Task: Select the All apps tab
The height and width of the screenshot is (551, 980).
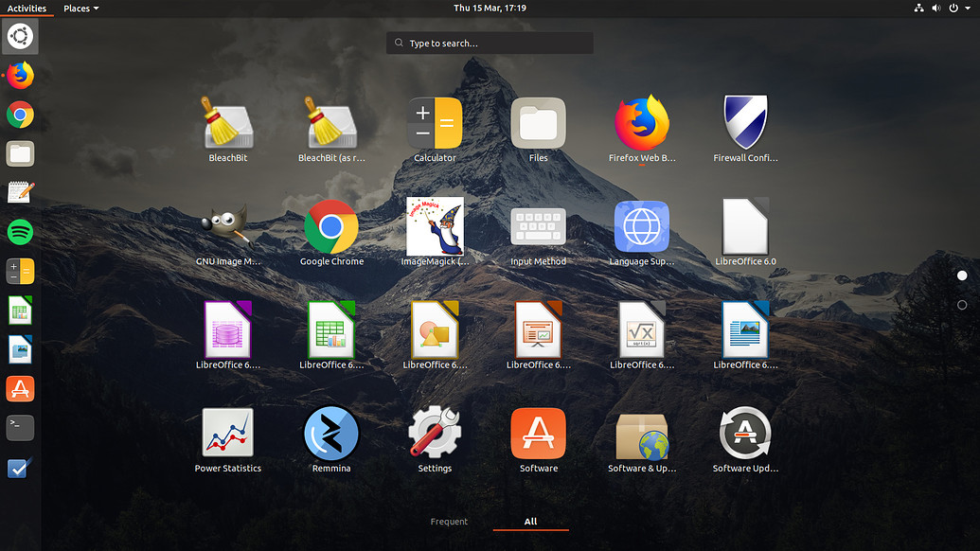Action: (x=530, y=522)
